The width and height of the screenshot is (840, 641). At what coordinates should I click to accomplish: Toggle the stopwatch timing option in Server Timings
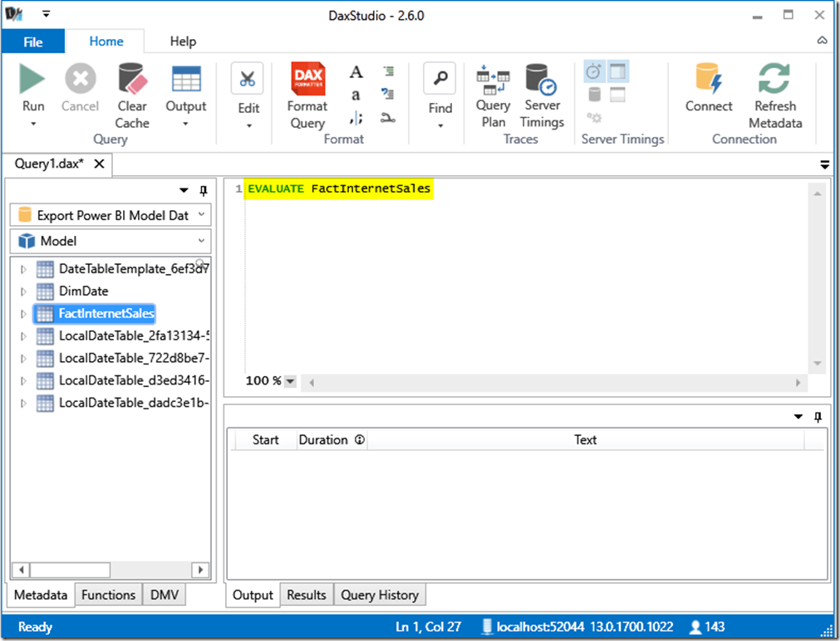tap(593, 71)
